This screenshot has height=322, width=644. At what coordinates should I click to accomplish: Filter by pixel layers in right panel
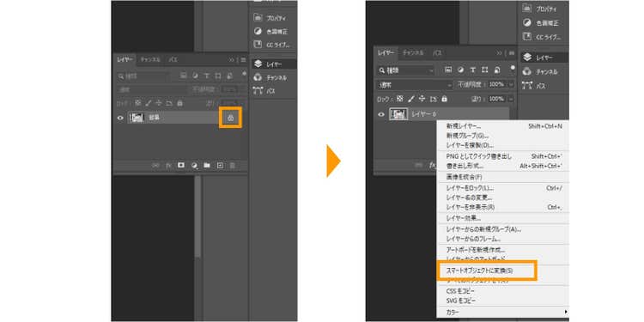pos(449,70)
